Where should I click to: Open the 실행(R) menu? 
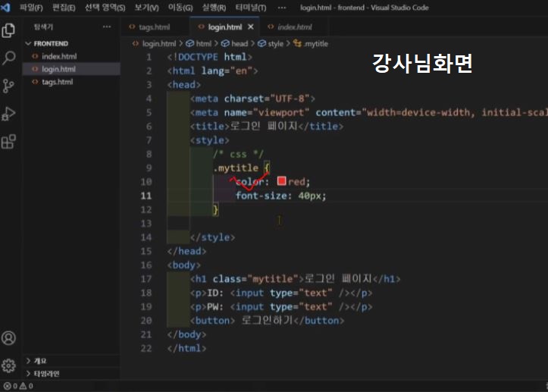(214, 8)
